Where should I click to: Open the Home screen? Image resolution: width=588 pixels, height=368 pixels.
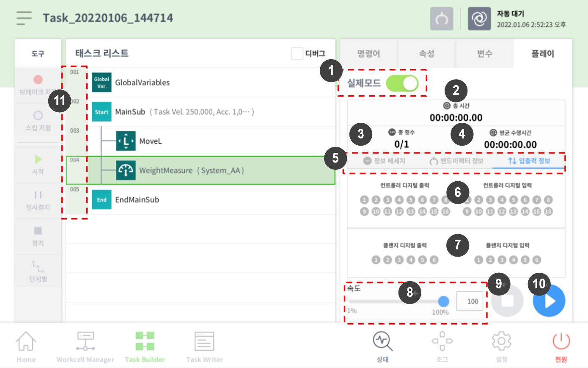tap(26, 347)
